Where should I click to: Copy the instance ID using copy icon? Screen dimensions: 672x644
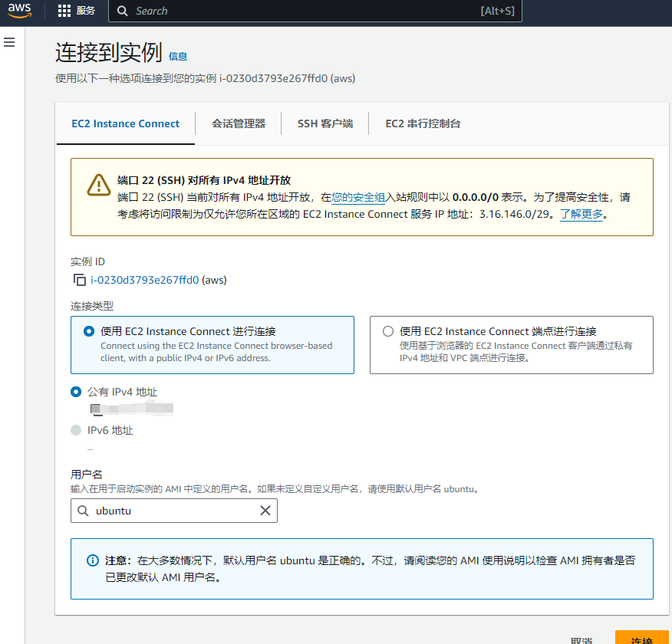80,279
